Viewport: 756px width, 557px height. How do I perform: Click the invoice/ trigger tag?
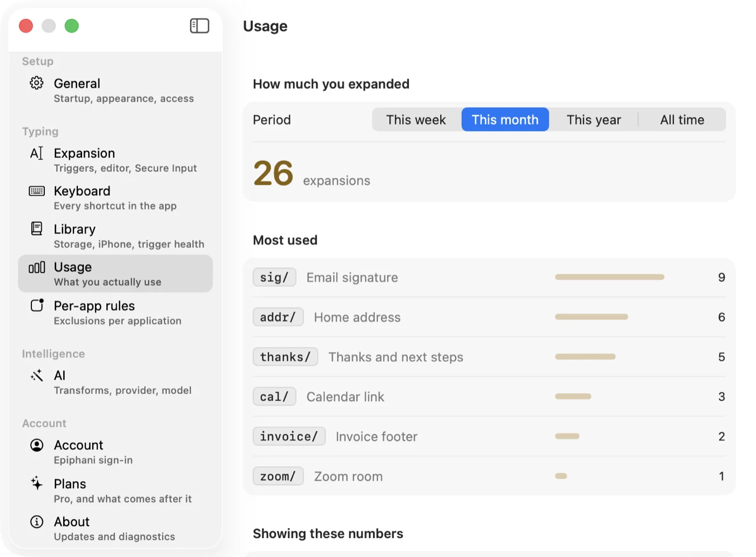289,436
